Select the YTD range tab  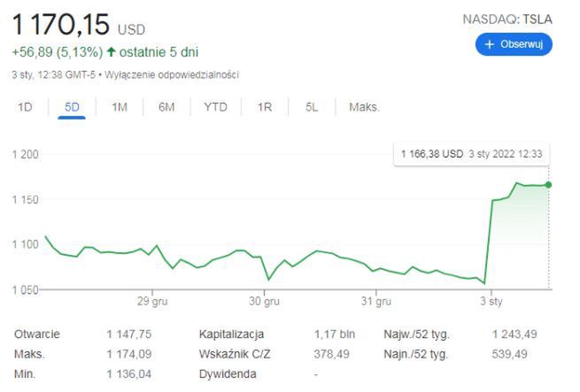coord(215,107)
